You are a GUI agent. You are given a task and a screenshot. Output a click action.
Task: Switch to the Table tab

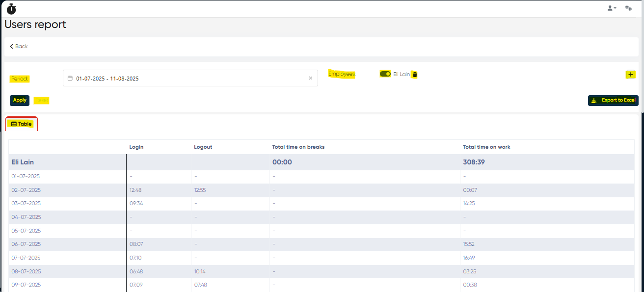(22, 124)
